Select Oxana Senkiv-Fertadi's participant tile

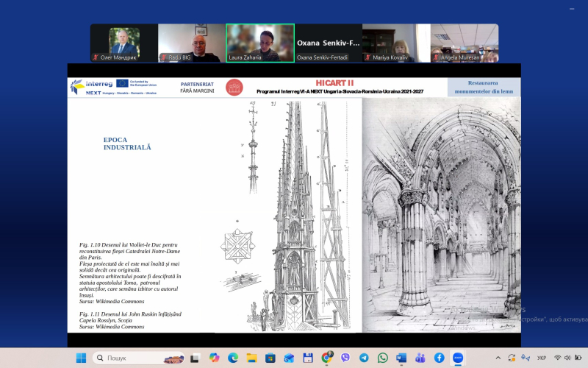point(328,43)
